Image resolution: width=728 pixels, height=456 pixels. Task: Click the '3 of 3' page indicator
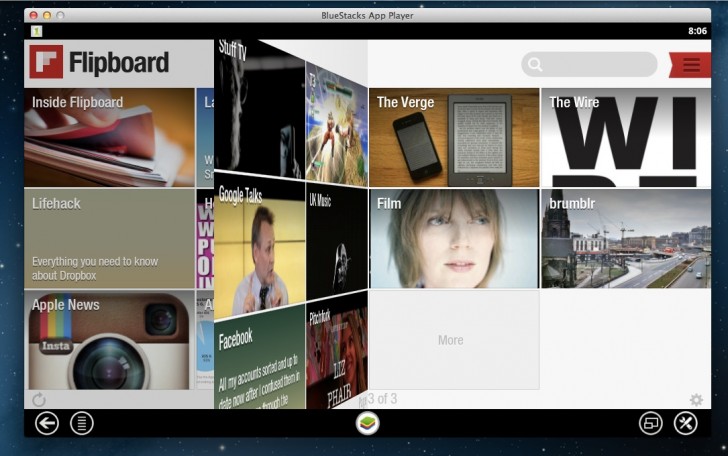pos(382,398)
